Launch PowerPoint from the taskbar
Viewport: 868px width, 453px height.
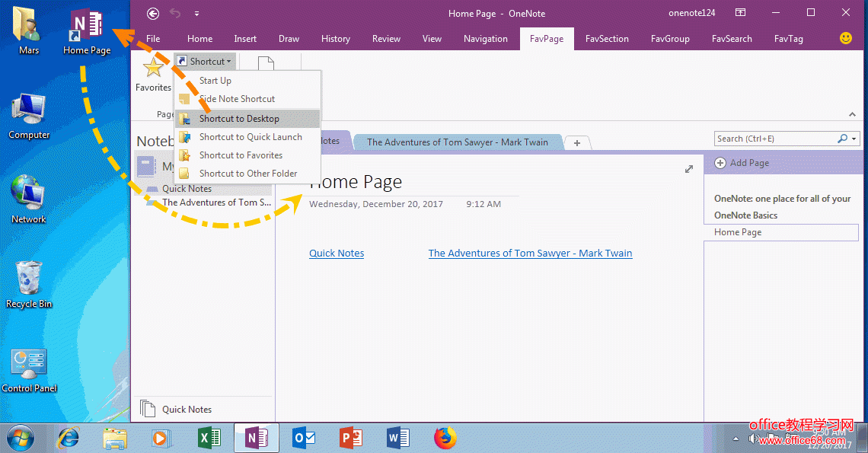(x=350, y=438)
